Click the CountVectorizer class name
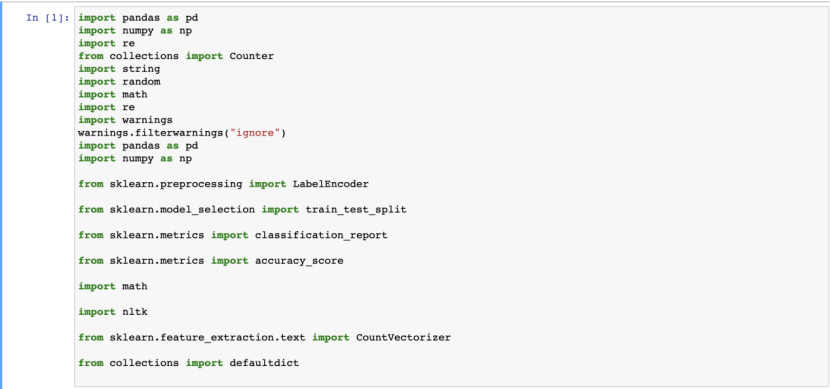 click(403, 337)
